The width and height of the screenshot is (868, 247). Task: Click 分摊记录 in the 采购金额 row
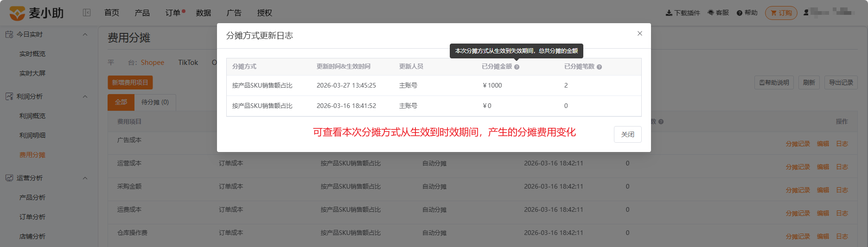[798, 190]
